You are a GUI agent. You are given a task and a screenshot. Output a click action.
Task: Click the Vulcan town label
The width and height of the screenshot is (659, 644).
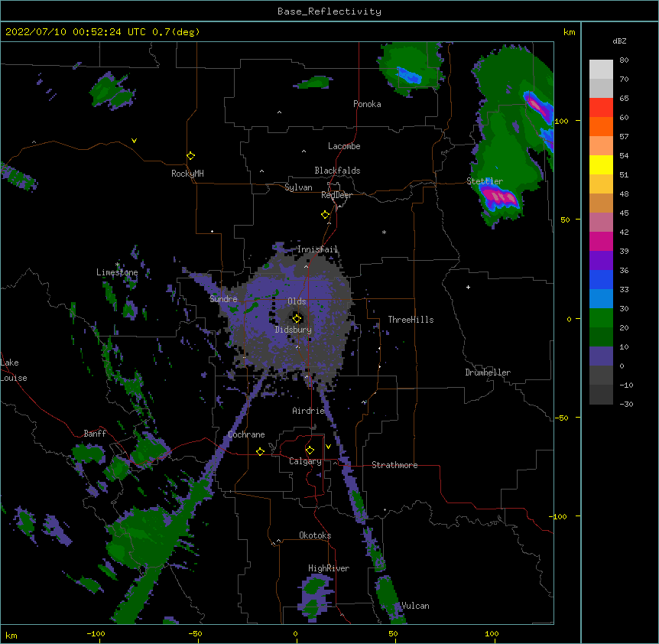(415, 606)
